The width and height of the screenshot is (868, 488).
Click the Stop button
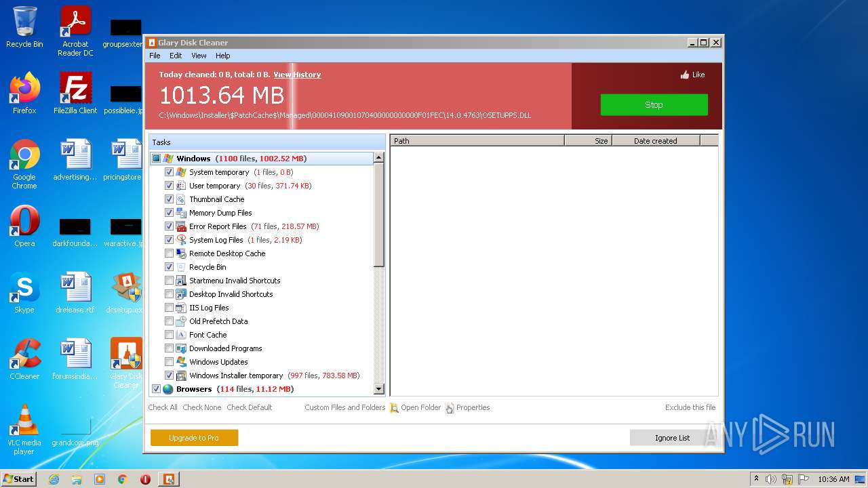(x=654, y=104)
